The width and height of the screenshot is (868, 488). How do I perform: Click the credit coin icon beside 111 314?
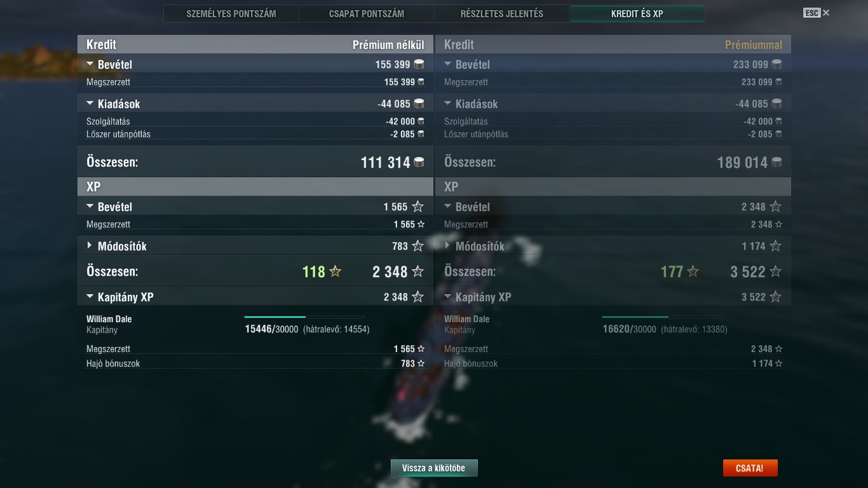pyautogui.click(x=419, y=163)
